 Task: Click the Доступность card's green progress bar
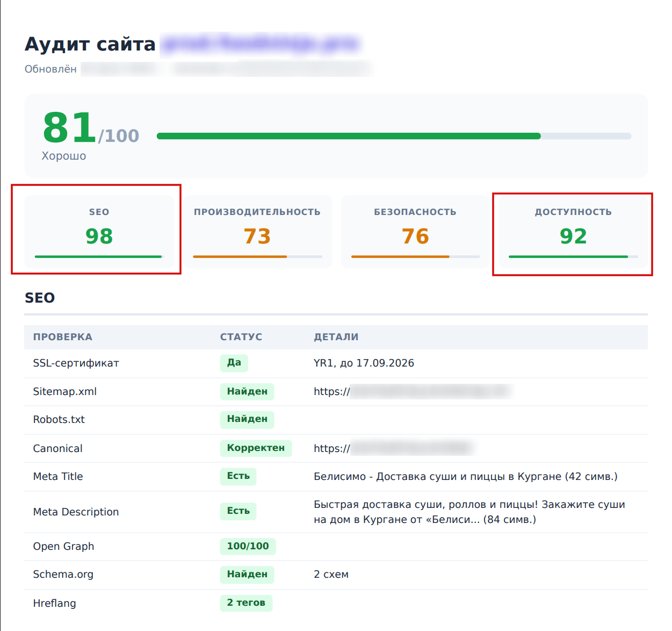pyautogui.click(x=573, y=256)
